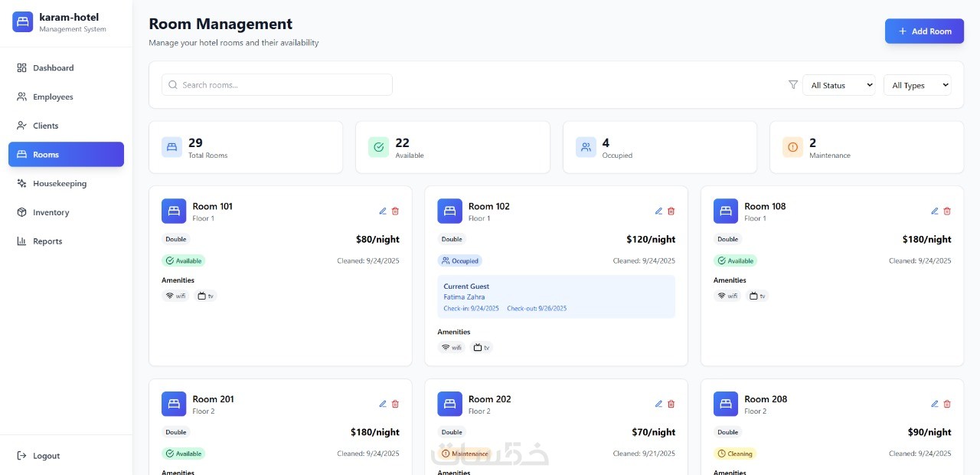
Task: Click the delete trash icon for Room 101
Action: 396,211
